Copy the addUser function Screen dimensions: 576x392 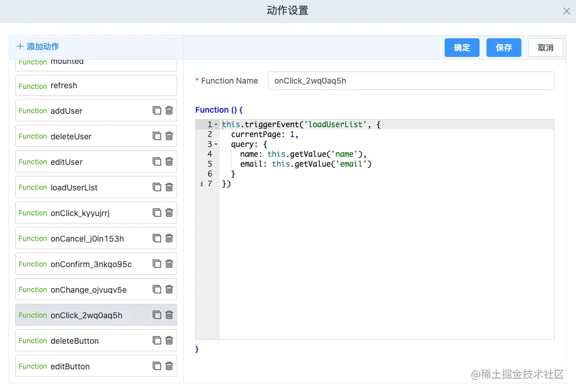pos(157,110)
